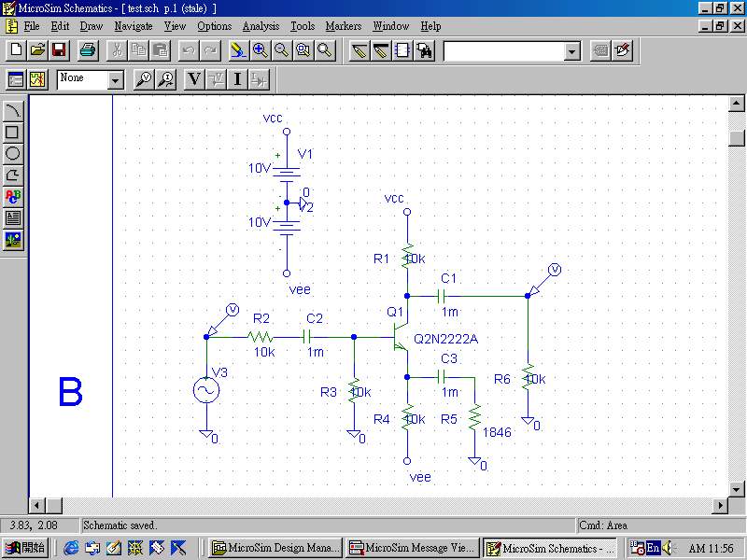The image size is (747, 560).
Task: Print the schematic using the printer icon
Action: pyautogui.click(x=88, y=50)
